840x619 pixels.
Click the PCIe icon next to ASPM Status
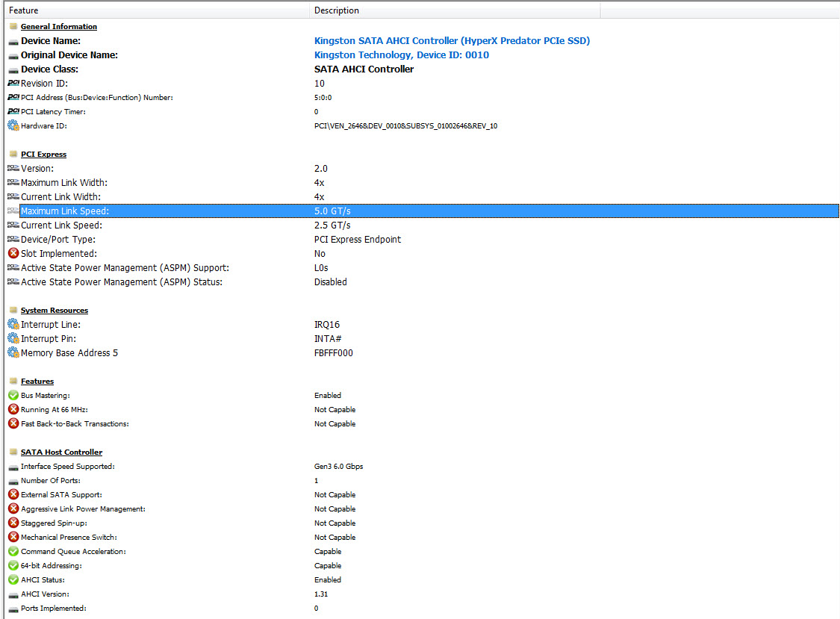tap(13, 281)
